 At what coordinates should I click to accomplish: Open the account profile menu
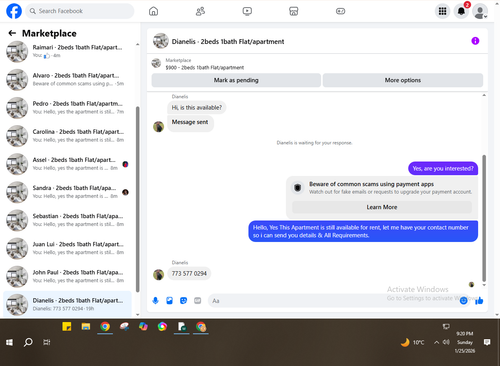[480, 11]
